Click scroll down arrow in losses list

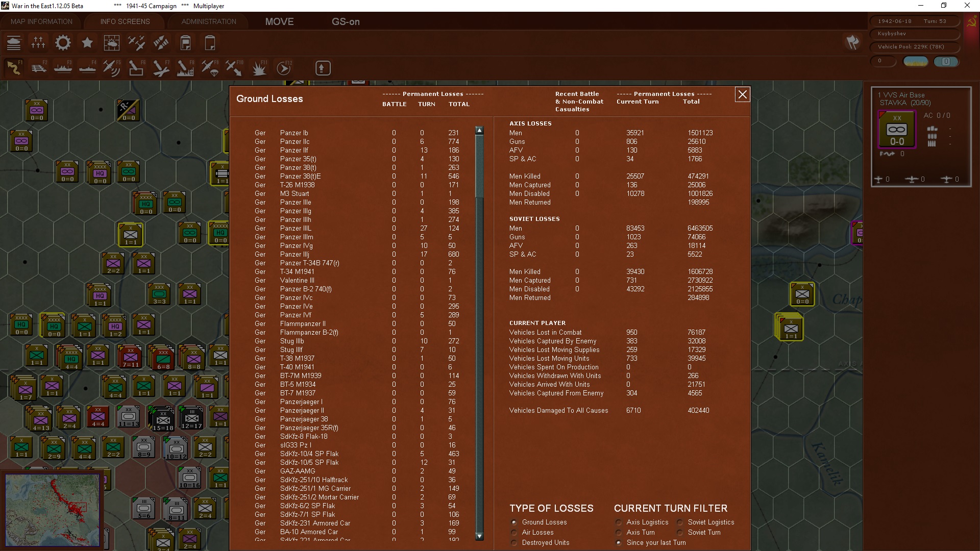[479, 536]
